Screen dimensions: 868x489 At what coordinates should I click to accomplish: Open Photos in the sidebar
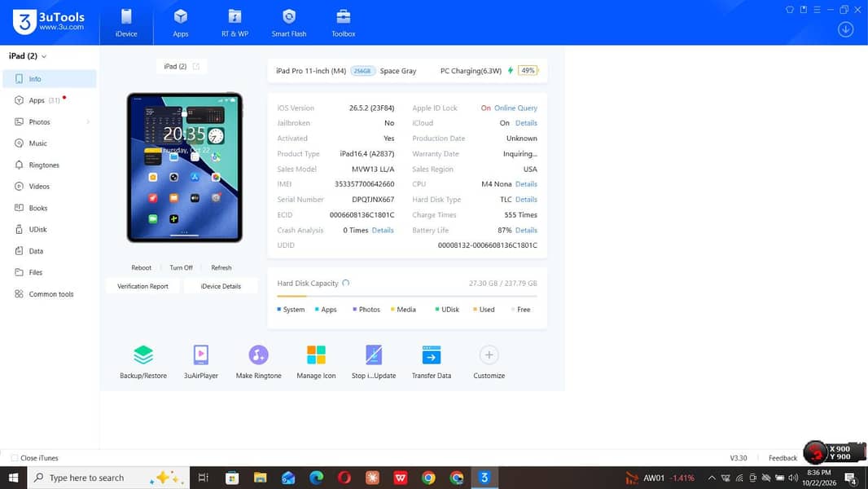pos(50,121)
